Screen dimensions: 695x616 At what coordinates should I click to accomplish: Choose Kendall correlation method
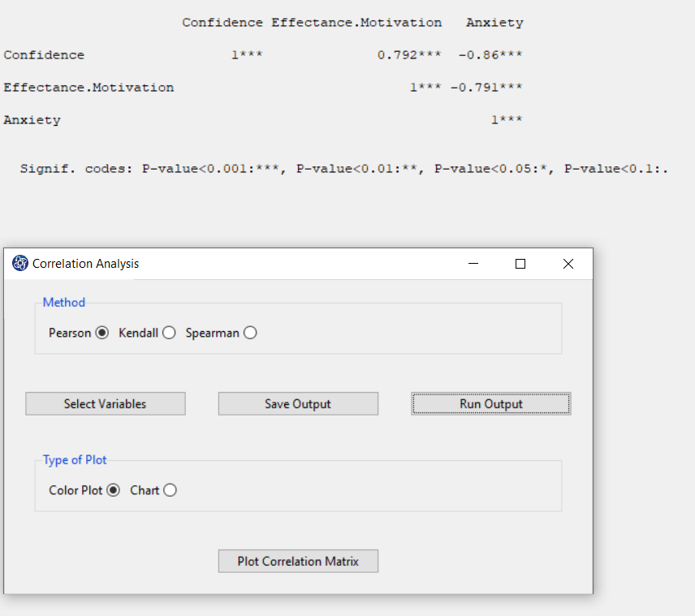click(x=169, y=333)
